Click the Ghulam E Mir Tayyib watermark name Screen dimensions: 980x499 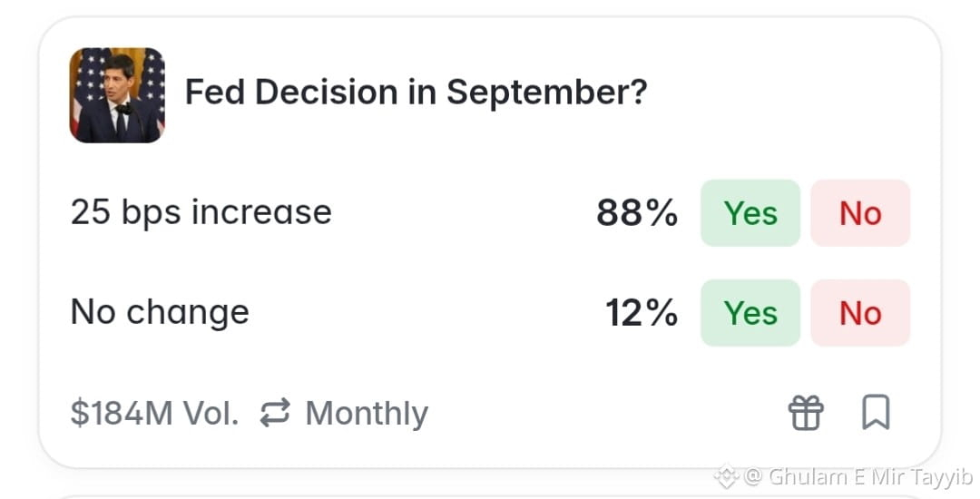871,477
